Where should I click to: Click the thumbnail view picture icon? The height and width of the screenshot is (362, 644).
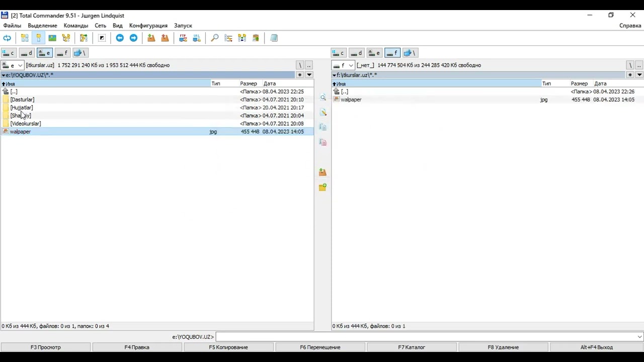pos(52,38)
